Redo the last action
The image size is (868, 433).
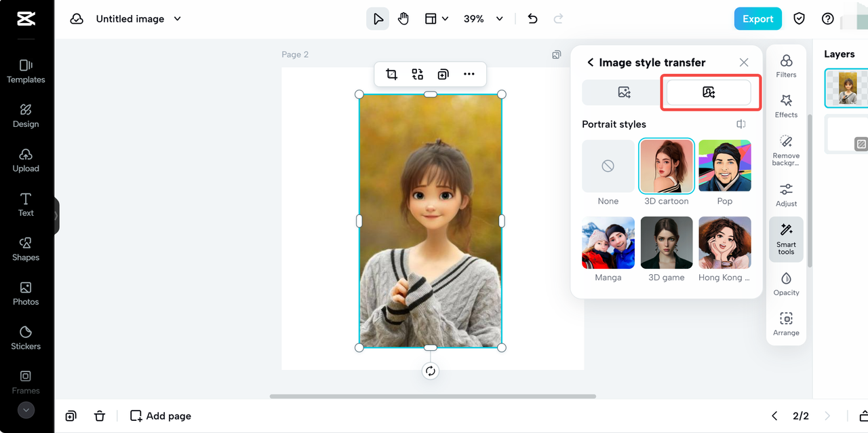tap(558, 19)
